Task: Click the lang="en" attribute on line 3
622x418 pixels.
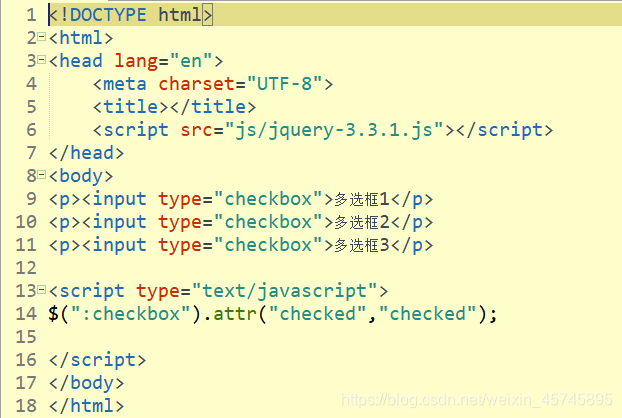Action: tap(163, 61)
